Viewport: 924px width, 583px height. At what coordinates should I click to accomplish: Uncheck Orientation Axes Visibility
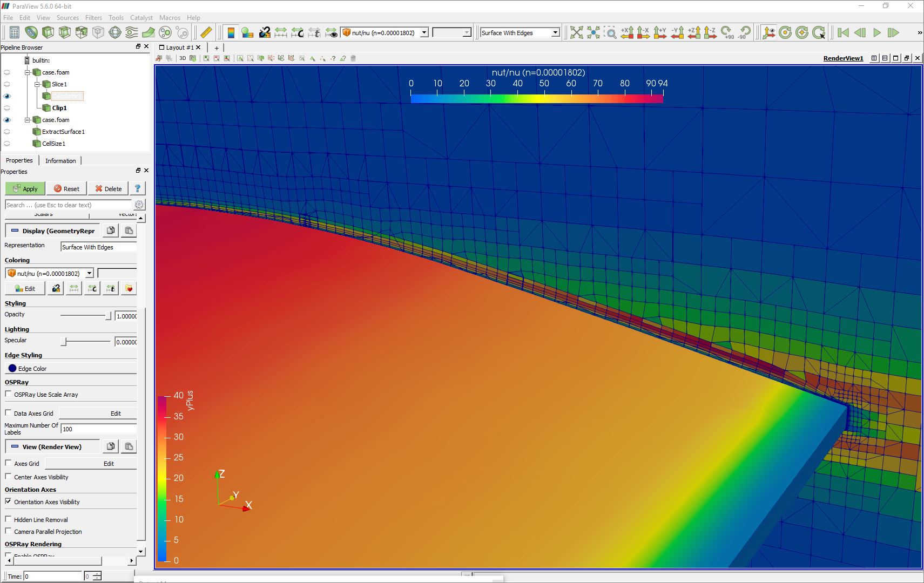point(8,501)
